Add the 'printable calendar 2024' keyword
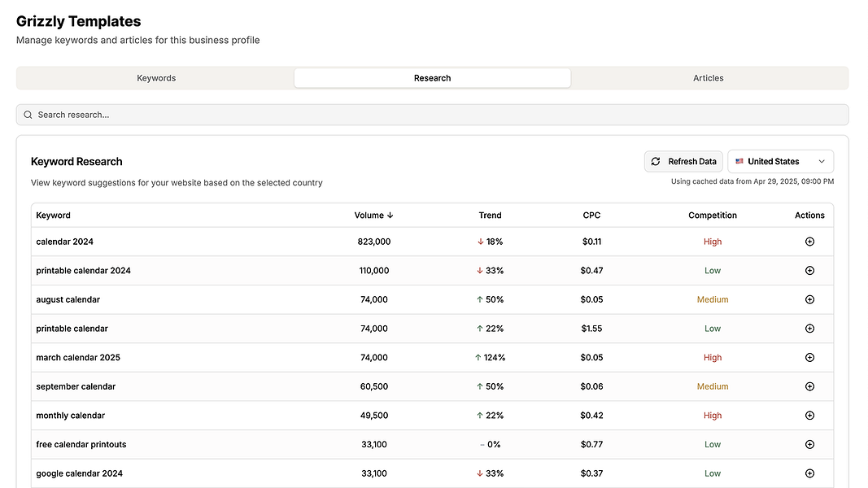The height and width of the screenshot is (488, 868). click(x=809, y=271)
